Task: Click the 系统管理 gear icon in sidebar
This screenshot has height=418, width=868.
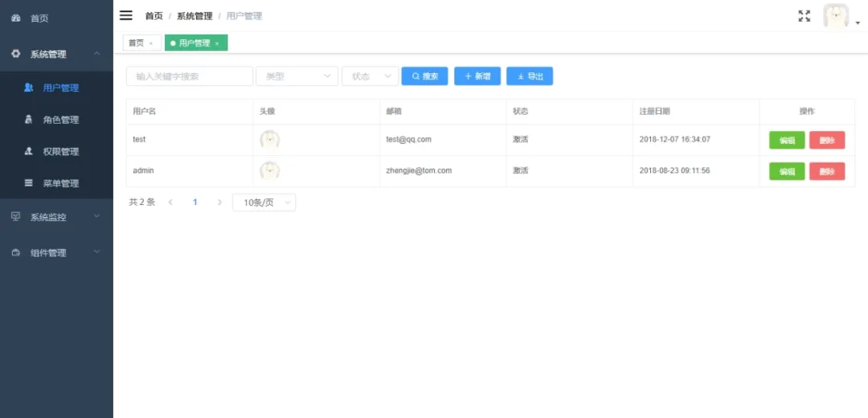Action: (16, 54)
